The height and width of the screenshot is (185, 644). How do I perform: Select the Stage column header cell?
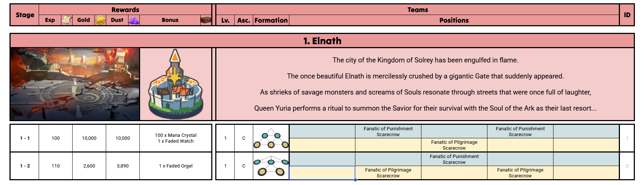pos(25,15)
